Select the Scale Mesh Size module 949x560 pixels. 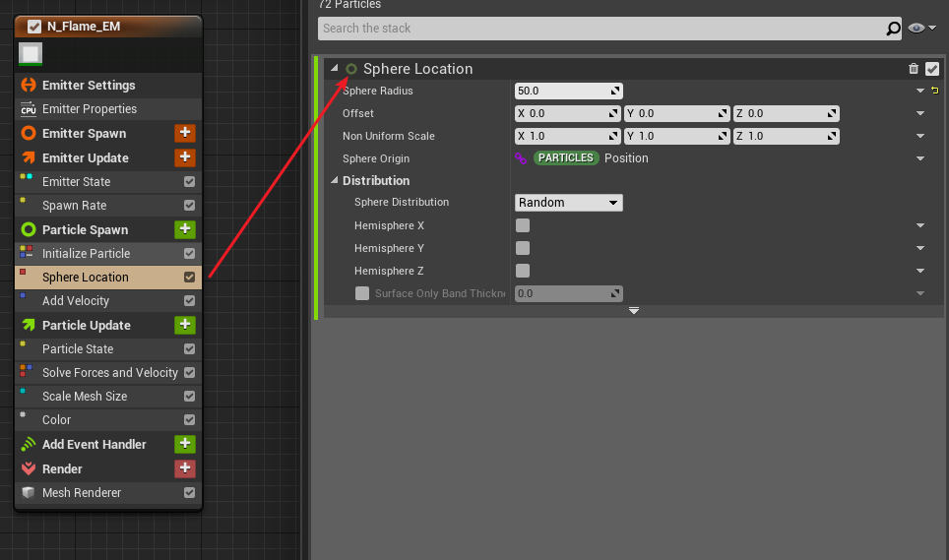tap(108, 396)
